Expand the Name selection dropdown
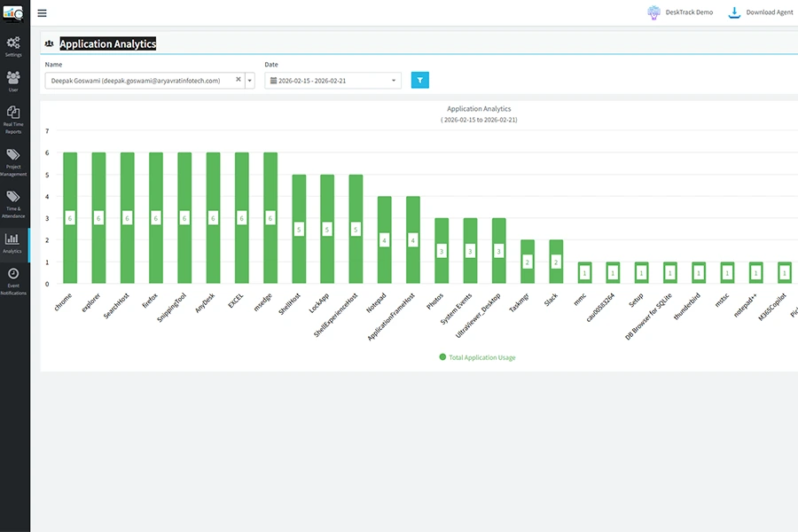Viewport: 798px width, 532px height. (249, 79)
